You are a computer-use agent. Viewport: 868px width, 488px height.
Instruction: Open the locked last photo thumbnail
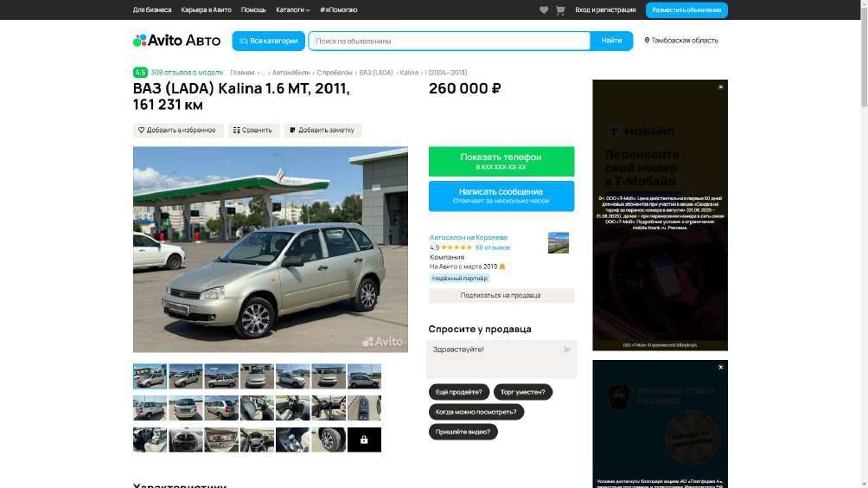coord(364,440)
